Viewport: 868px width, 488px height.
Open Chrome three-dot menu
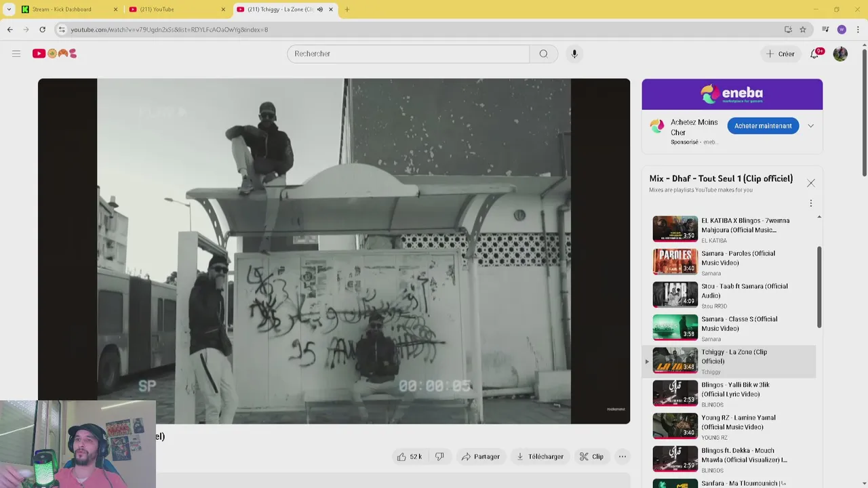[858, 30]
